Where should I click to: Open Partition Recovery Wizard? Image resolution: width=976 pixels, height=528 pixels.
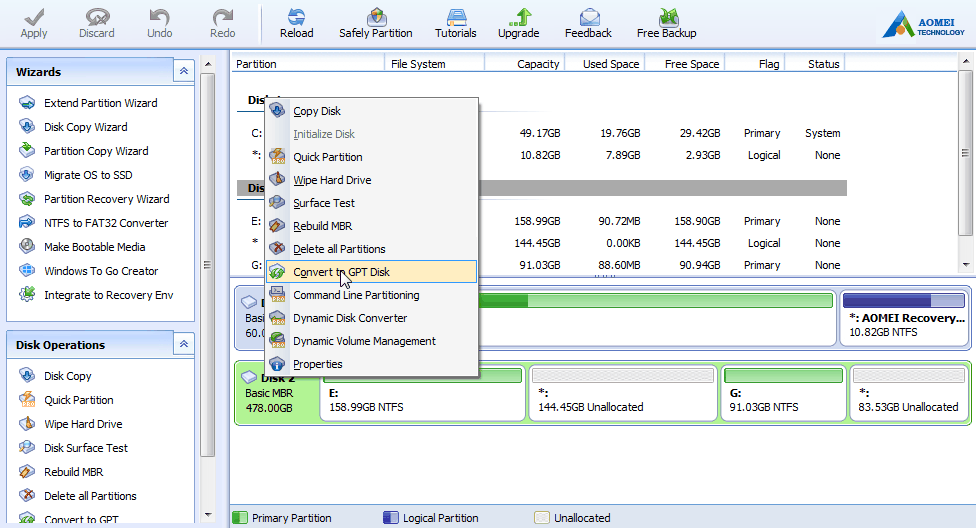coord(106,199)
